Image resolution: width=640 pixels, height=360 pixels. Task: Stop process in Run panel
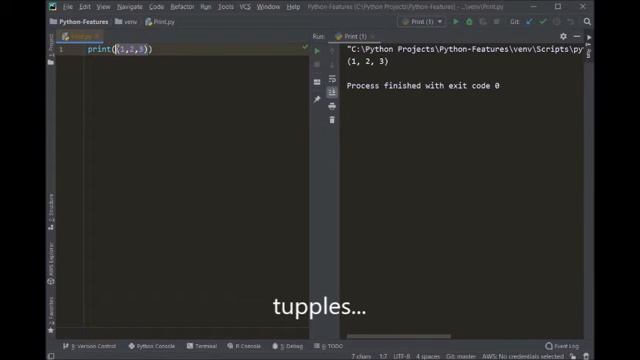317,64
